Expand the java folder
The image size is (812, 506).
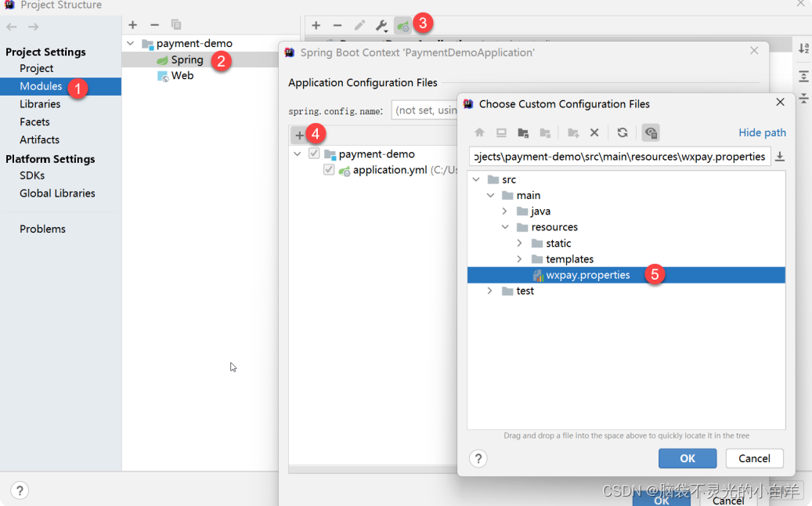[x=505, y=211]
